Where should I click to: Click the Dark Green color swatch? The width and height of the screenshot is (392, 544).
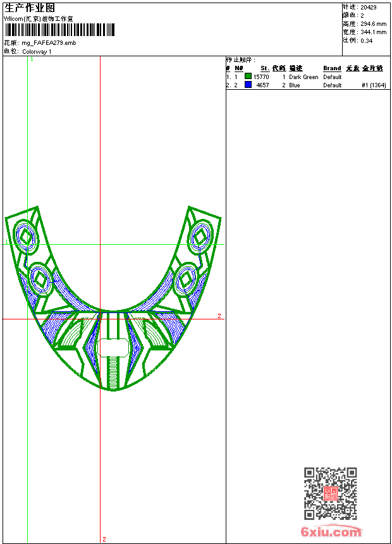tap(248, 77)
